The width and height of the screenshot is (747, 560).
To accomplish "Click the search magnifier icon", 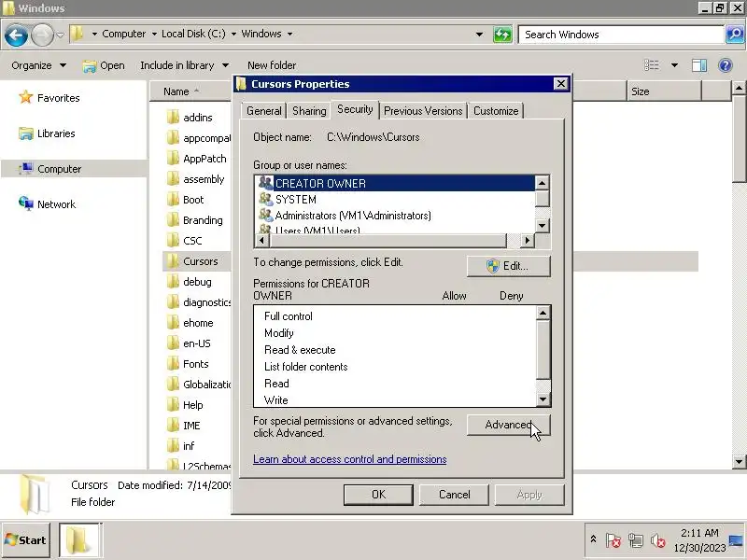I will tap(735, 35).
